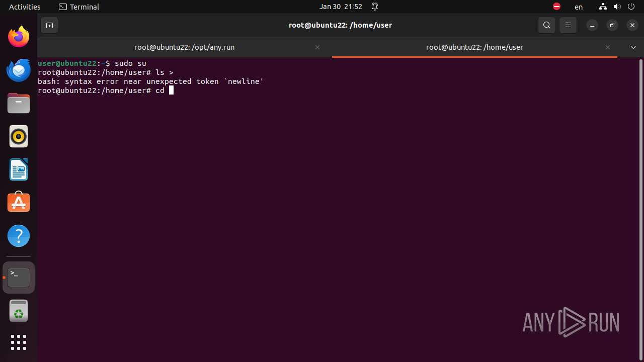Screen dimensions: 644x362
Task: Close the /home/user tab
Action: click(608, 47)
